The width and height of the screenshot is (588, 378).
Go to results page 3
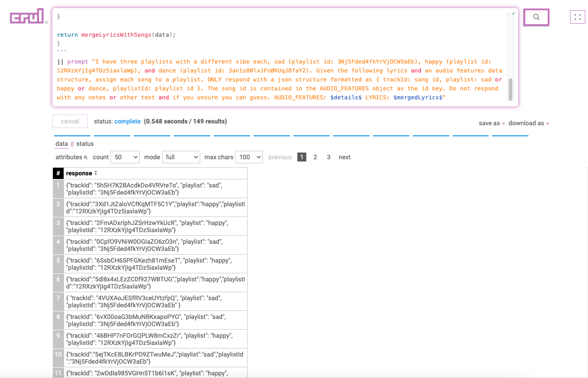tap(329, 157)
